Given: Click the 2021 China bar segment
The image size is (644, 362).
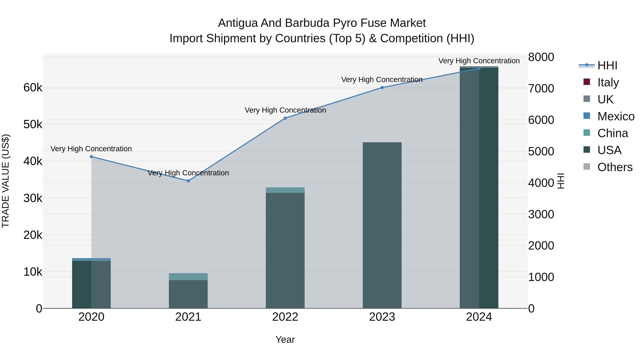Looking at the screenshot, I should (188, 277).
